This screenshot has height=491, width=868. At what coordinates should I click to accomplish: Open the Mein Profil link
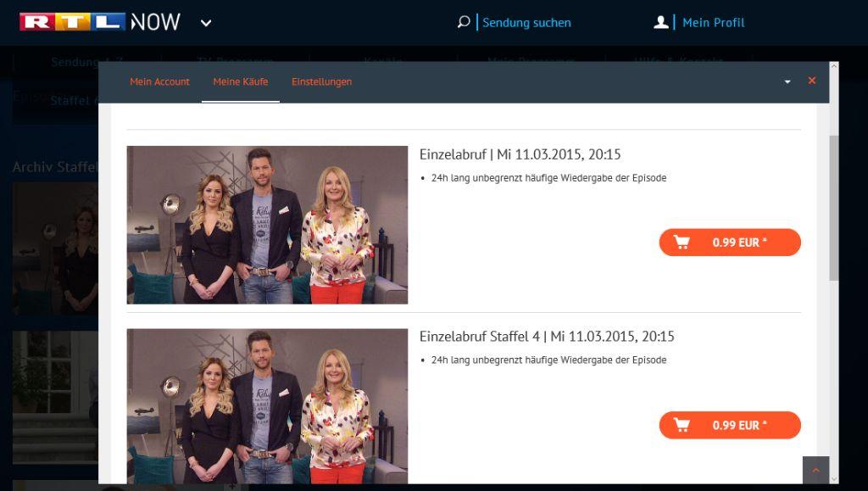[x=714, y=23]
